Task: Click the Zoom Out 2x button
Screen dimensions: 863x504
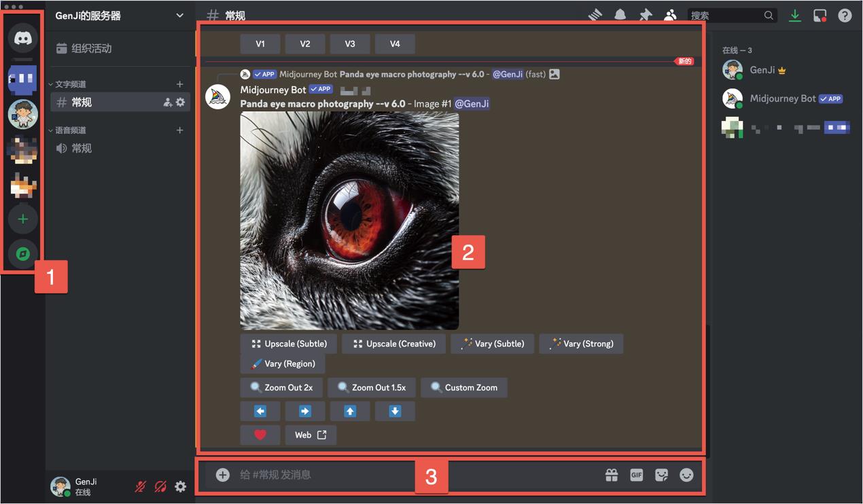Action: [282, 388]
